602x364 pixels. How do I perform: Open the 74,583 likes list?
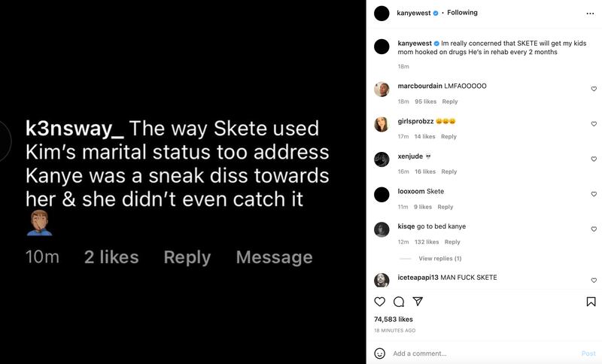(394, 320)
